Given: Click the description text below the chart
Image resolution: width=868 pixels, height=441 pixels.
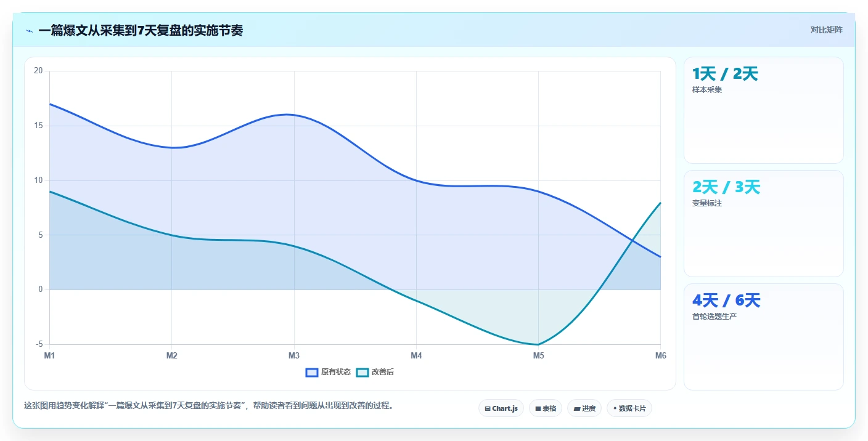Looking at the screenshot, I should pos(208,405).
